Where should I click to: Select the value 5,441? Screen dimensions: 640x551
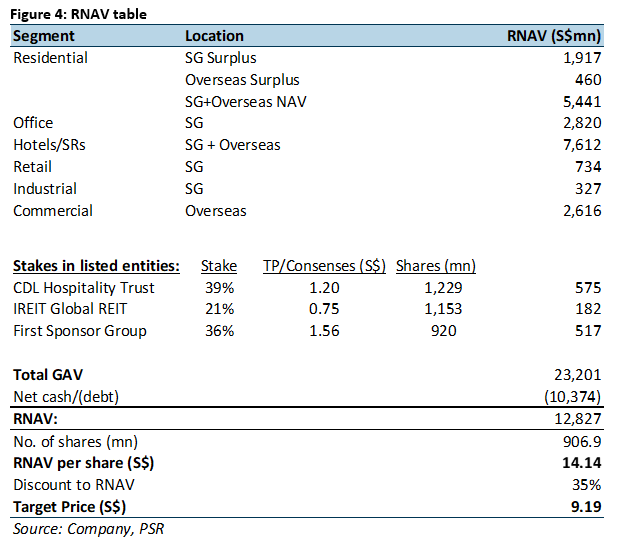[x=582, y=102]
